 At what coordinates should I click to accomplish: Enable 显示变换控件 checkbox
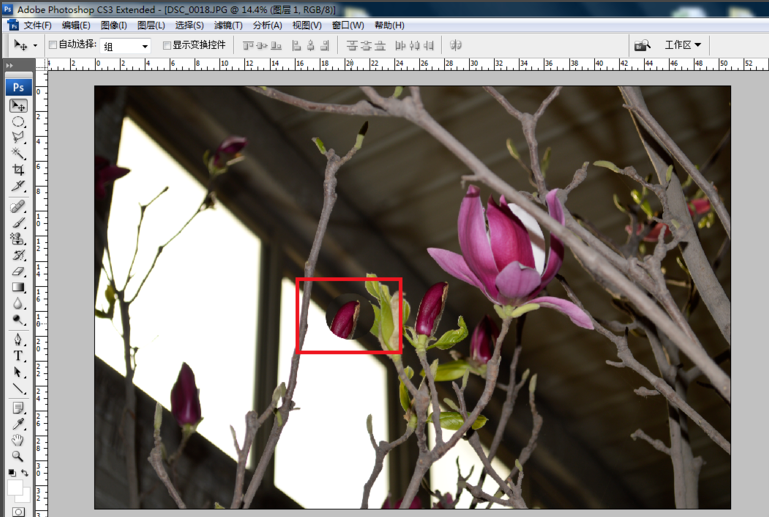(167, 45)
